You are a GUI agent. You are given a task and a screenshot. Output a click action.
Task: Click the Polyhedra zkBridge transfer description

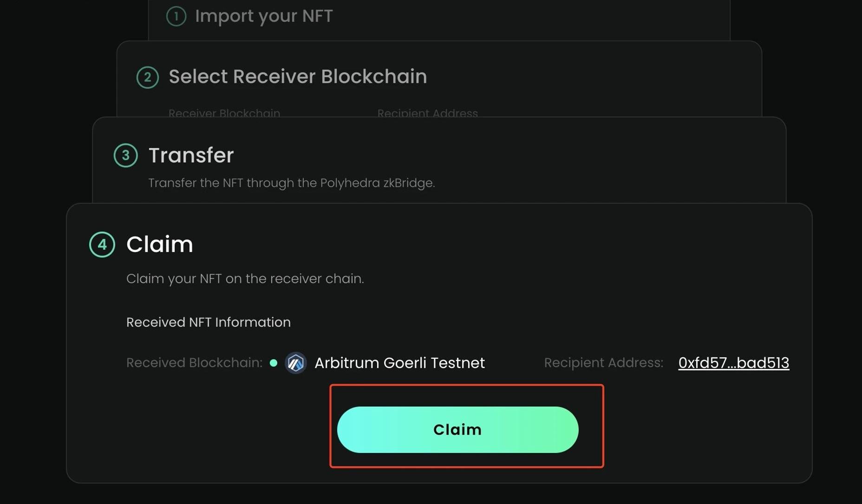coord(291,183)
